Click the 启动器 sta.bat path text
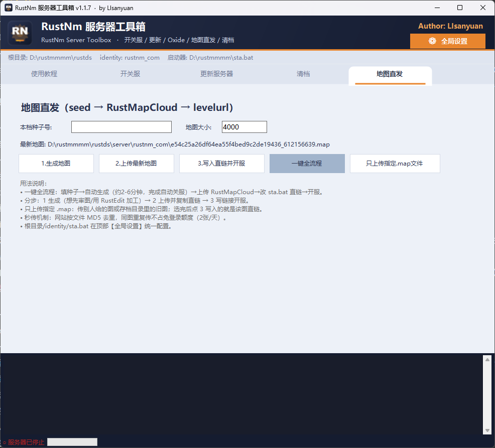 210,58
